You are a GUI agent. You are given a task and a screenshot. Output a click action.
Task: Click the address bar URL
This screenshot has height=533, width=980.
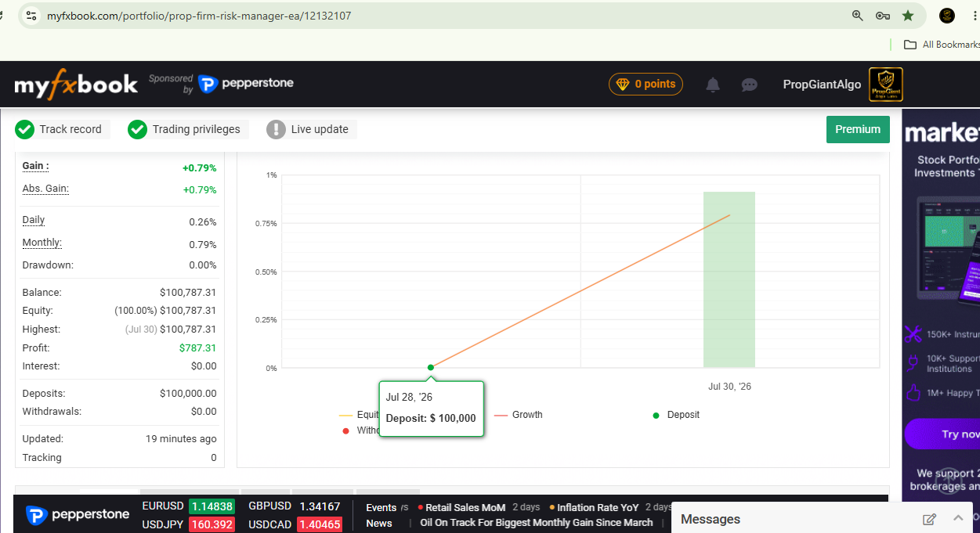point(199,16)
